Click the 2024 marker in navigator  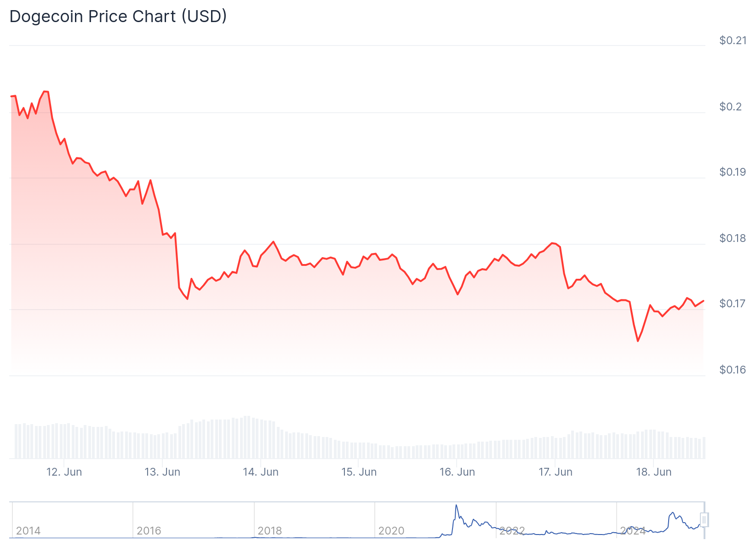click(633, 531)
